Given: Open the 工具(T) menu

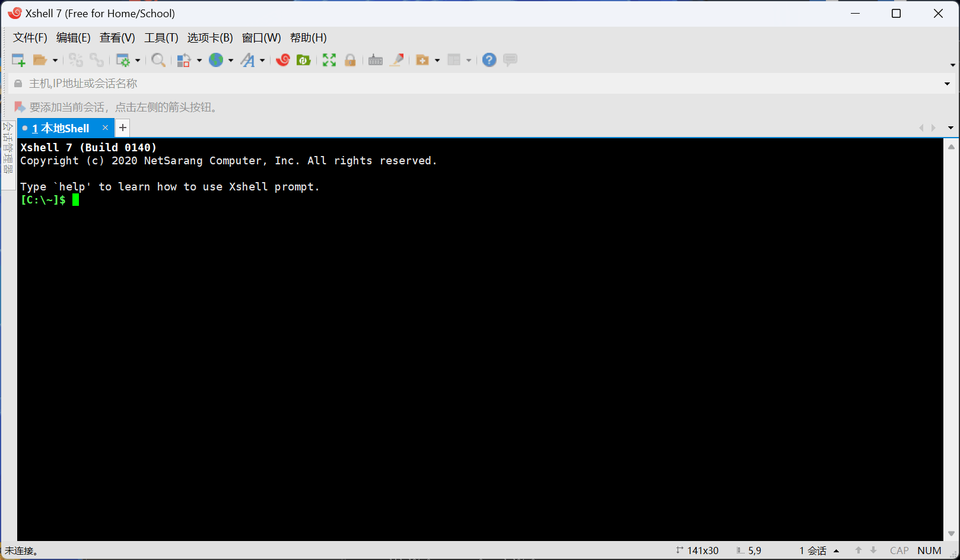Looking at the screenshot, I should point(161,38).
